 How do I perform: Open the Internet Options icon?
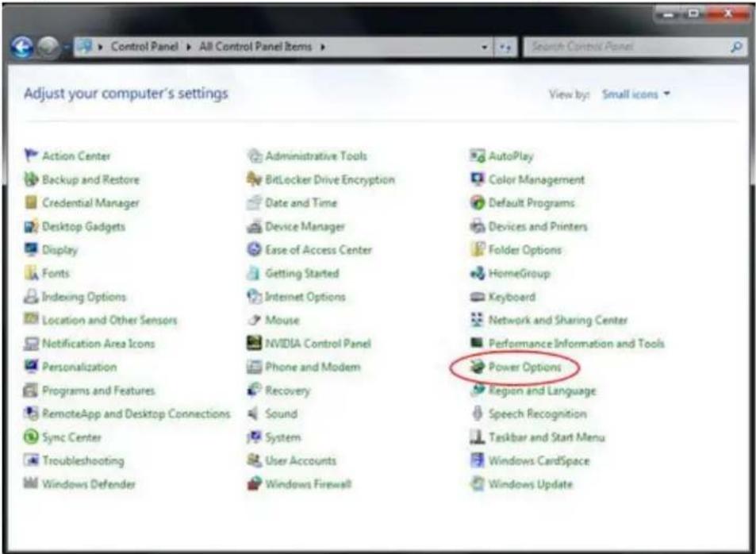click(254, 296)
